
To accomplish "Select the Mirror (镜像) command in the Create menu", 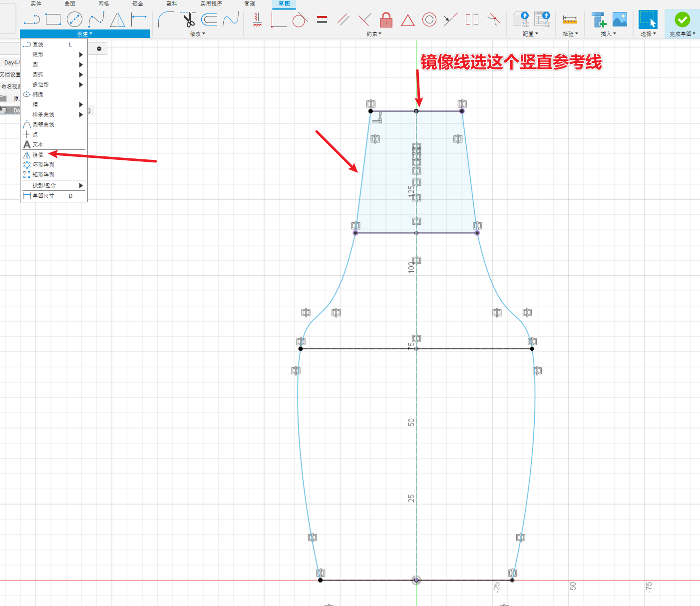I will click(x=38, y=155).
